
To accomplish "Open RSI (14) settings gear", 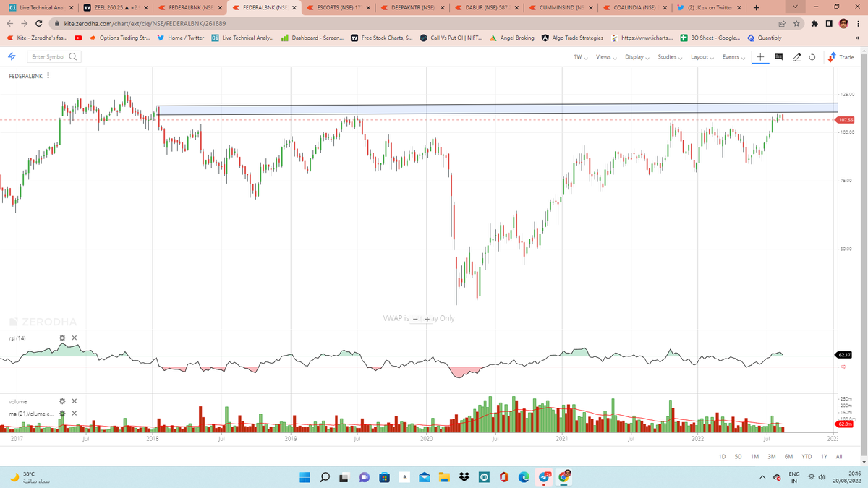I will pyautogui.click(x=62, y=338).
